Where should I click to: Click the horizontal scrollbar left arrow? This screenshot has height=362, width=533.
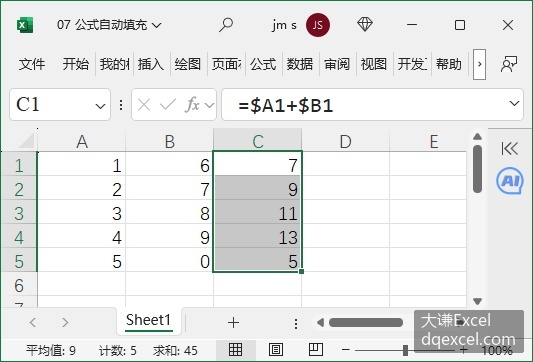pos(320,322)
